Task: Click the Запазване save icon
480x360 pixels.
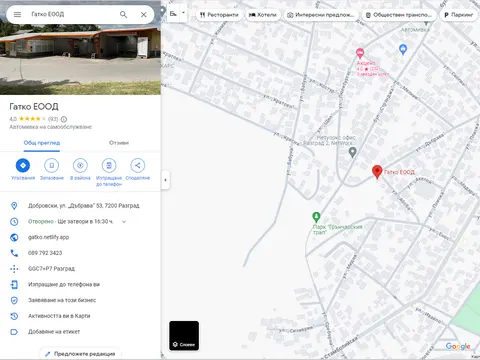Action: pos(52,165)
